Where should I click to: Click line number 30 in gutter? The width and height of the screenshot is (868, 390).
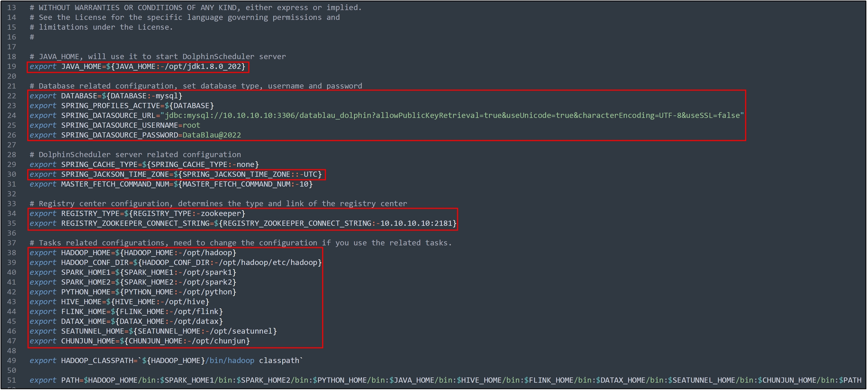click(x=12, y=175)
